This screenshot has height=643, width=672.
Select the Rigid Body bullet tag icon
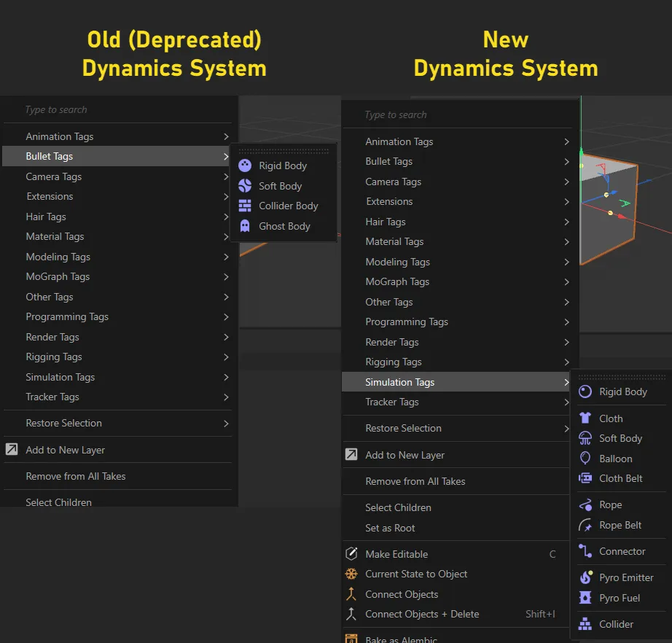245,165
